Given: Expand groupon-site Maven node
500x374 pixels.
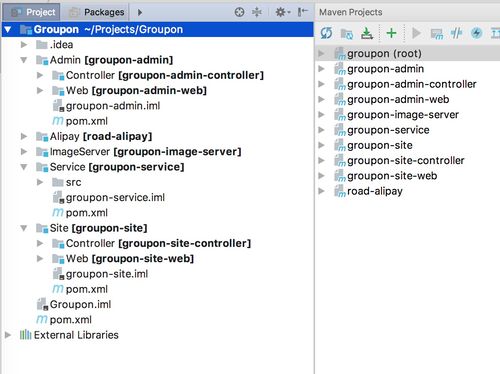Looking at the screenshot, I should coord(321,145).
